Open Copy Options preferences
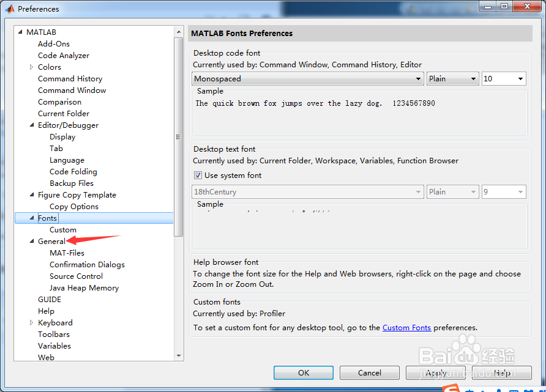This screenshot has height=392, width=546. [x=74, y=206]
